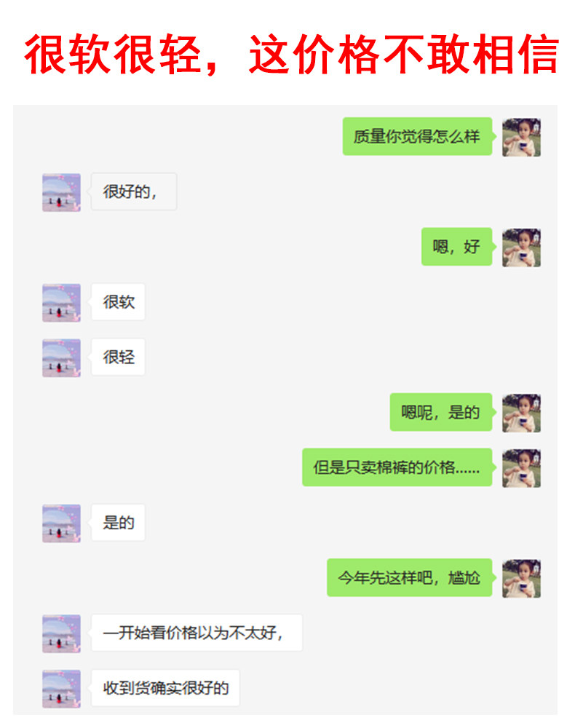Select the '很轻' message bubble
Screen dimensions: 575x728
[x=119, y=357]
